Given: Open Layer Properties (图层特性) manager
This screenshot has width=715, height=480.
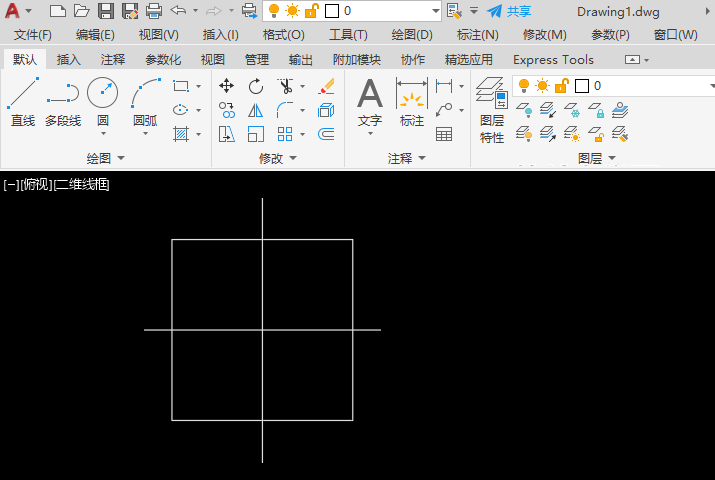Looking at the screenshot, I should pyautogui.click(x=492, y=110).
